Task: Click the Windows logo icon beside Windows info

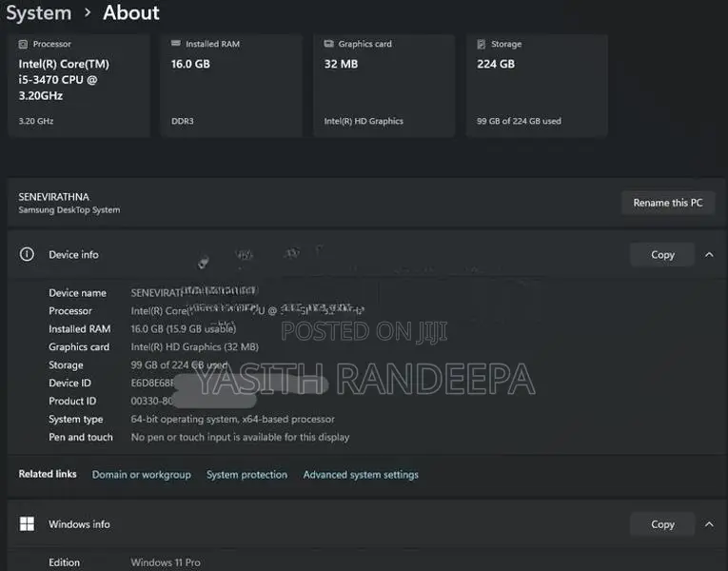Action: pyautogui.click(x=27, y=523)
